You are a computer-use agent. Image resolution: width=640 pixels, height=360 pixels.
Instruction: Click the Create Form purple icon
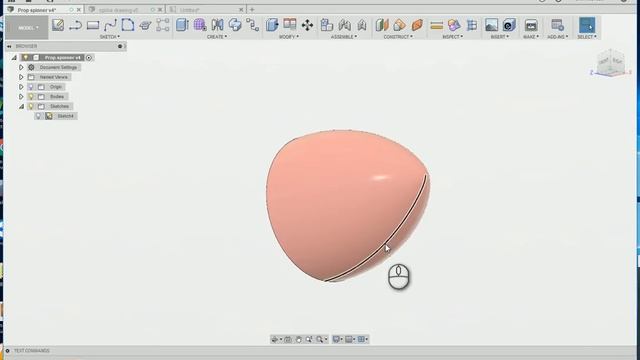(x=200, y=25)
